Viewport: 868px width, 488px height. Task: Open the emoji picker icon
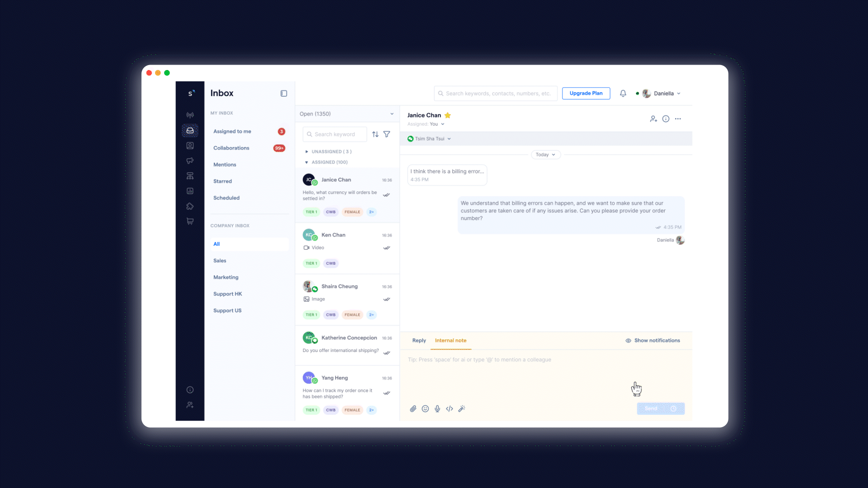click(425, 409)
